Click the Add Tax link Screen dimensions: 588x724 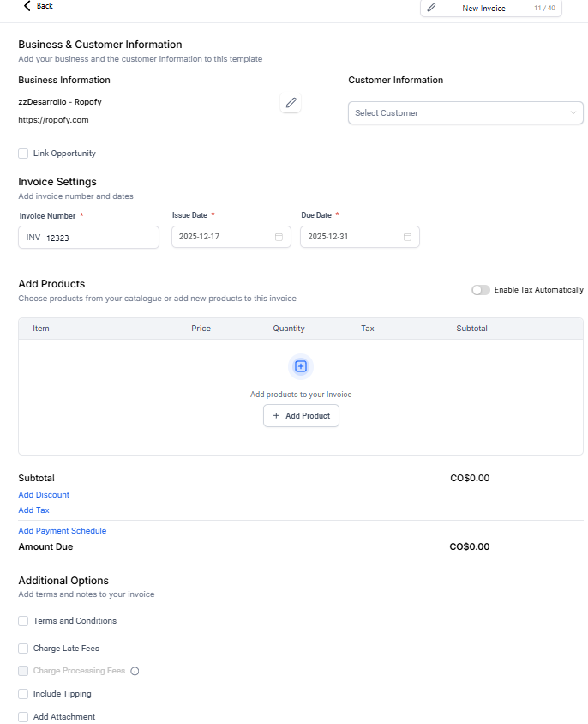pyautogui.click(x=34, y=510)
